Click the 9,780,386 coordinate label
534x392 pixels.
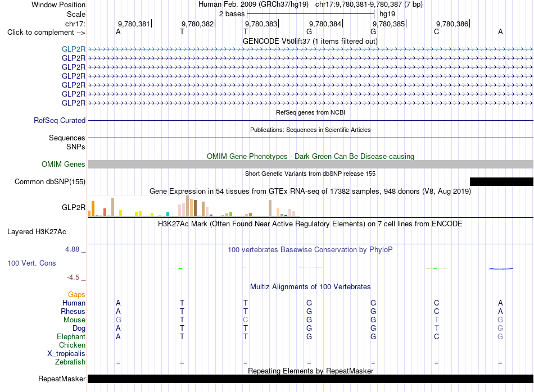coord(452,24)
